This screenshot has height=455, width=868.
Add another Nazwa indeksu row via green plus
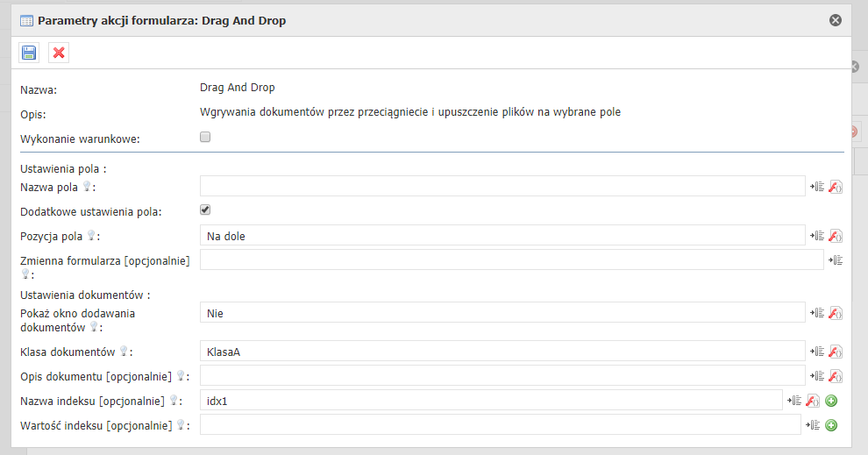831,401
